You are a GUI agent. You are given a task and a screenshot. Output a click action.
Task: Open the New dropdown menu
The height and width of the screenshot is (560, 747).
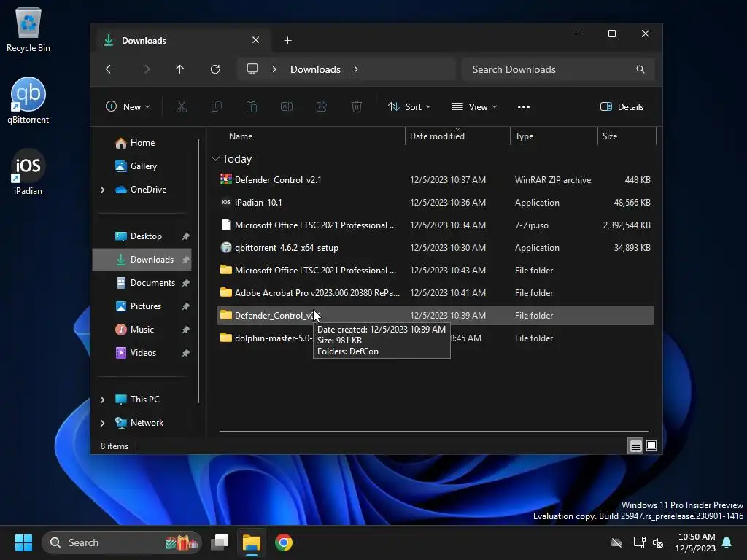coord(128,106)
